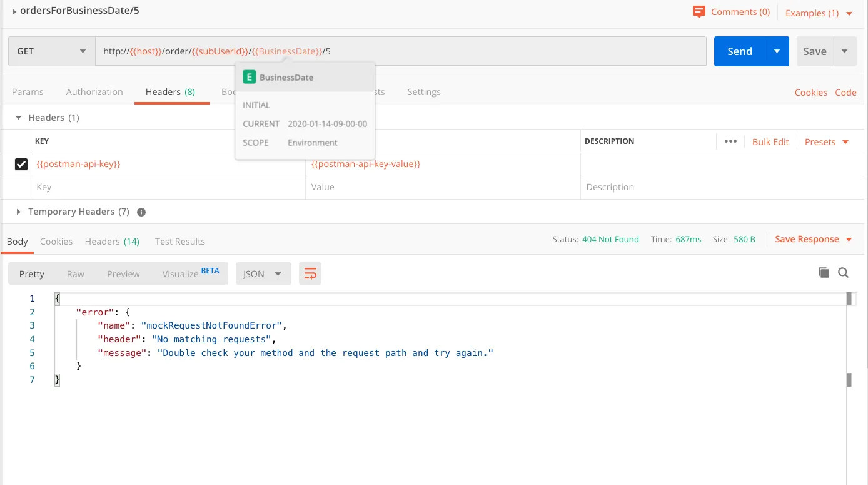Click the "No matching requests" header value
The image size is (868, 485).
[x=211, y=339]
